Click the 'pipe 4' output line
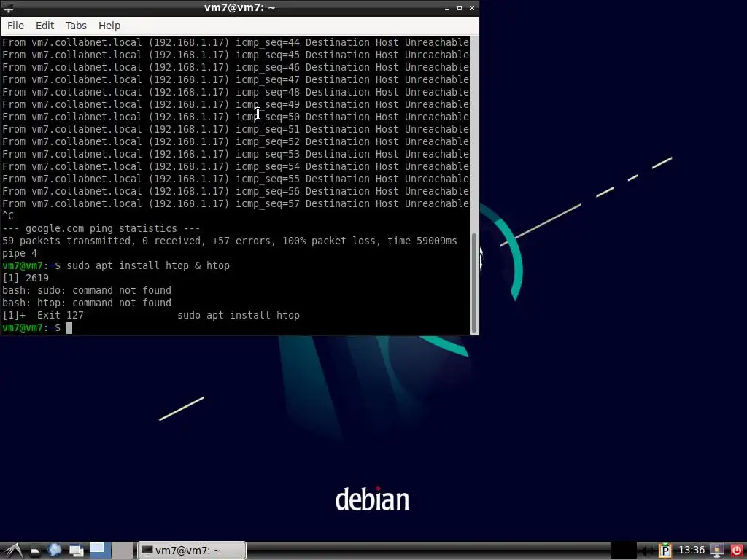Screen dimensions: 747x560 pyautogui.click(x=20, y=253)
